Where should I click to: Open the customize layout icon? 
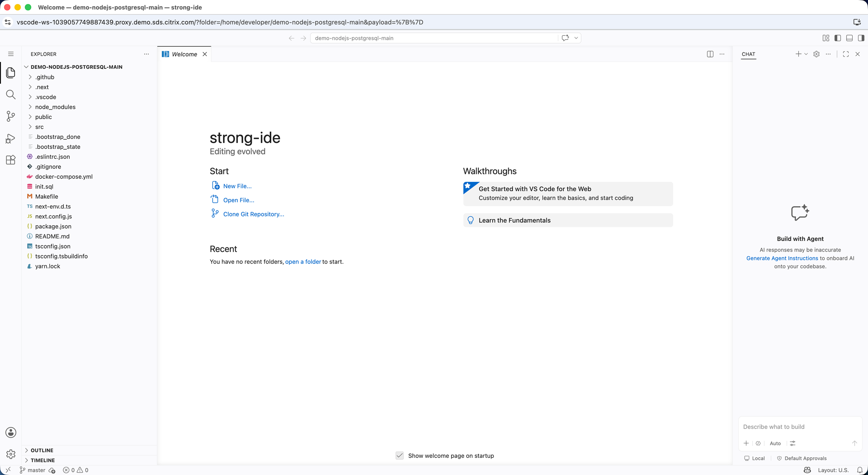tap(826, 38)
